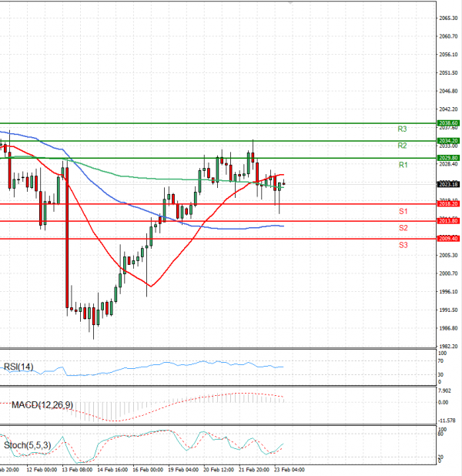
Task: Select the 2013.80 red price tag
Action: (x=448, y=221)
